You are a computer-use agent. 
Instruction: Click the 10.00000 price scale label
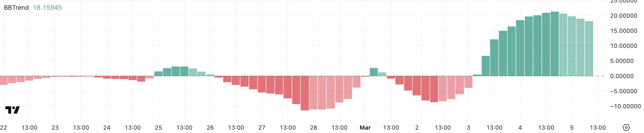[x=623, y=46]
